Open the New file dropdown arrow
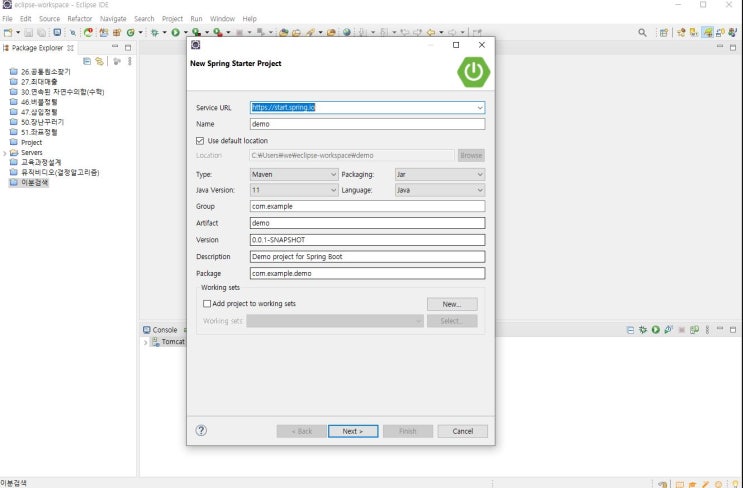 click(x=18, y=33)
